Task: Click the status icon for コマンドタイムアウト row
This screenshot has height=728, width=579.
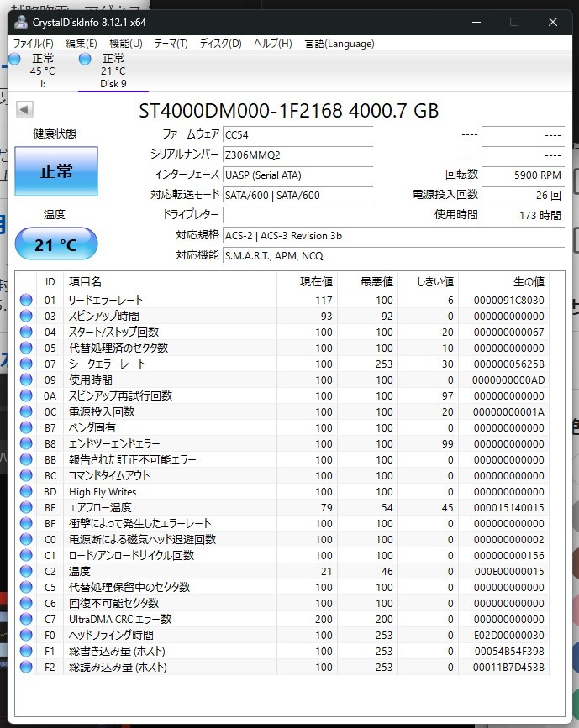Action: click(x=26, y=475)
